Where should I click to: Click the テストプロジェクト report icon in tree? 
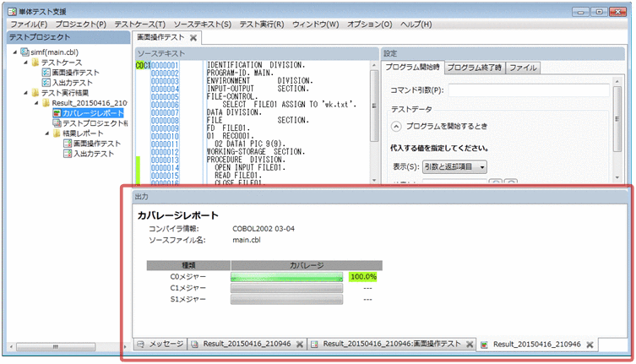tap(57, 123)
